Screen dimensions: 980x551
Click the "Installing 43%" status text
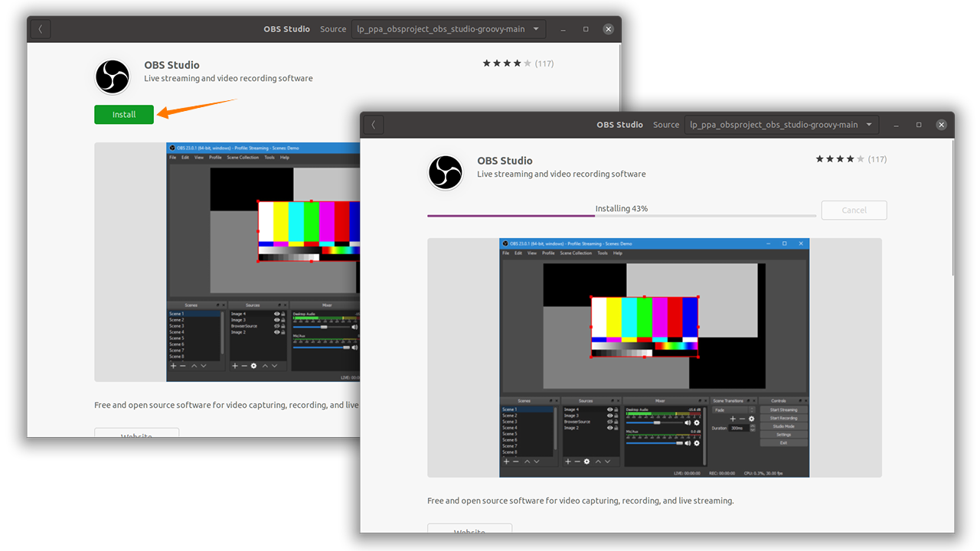click(622, 208)
